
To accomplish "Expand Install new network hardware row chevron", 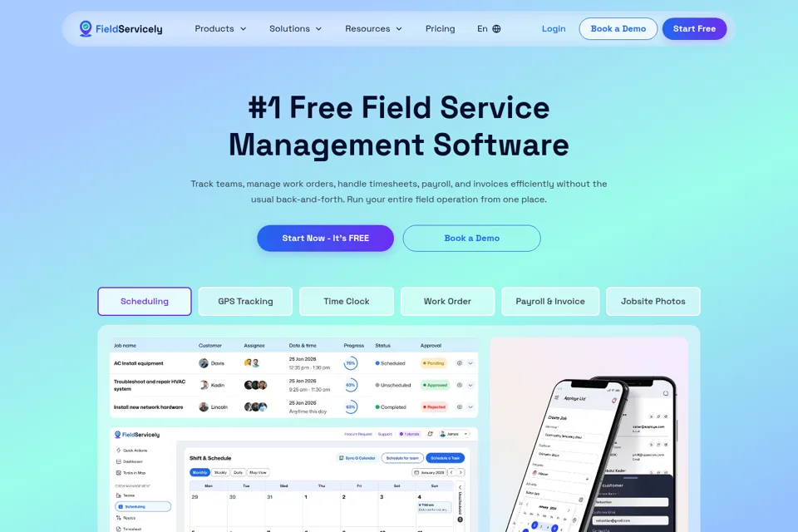I will pos(470,406).
